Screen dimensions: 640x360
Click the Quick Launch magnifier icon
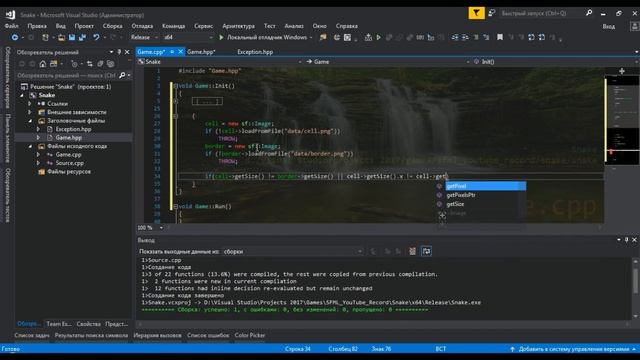pyautogui.click(x=589, y=13)
